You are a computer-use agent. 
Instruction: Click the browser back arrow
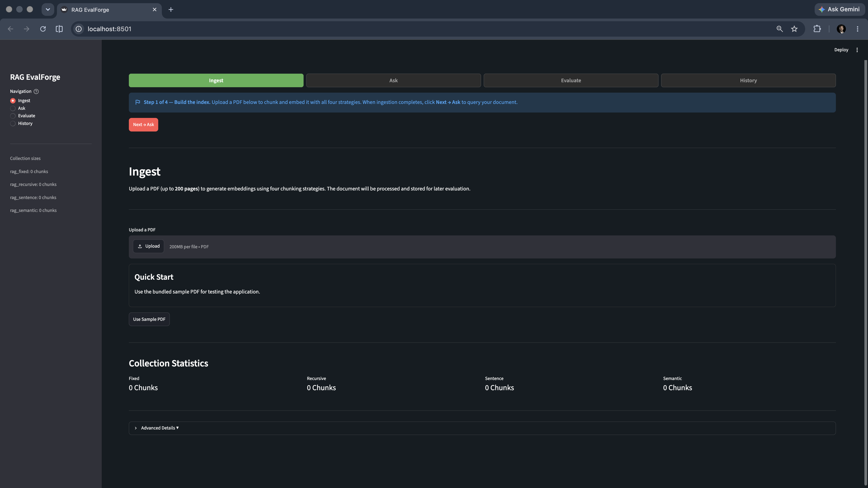coord(10,29)
